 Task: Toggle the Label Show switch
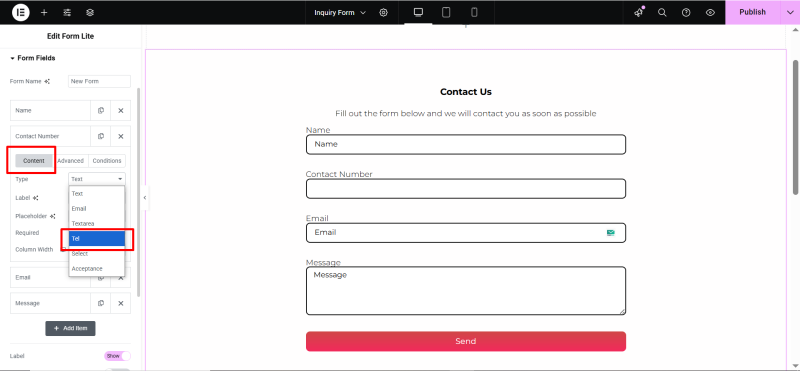pos(117,356)
